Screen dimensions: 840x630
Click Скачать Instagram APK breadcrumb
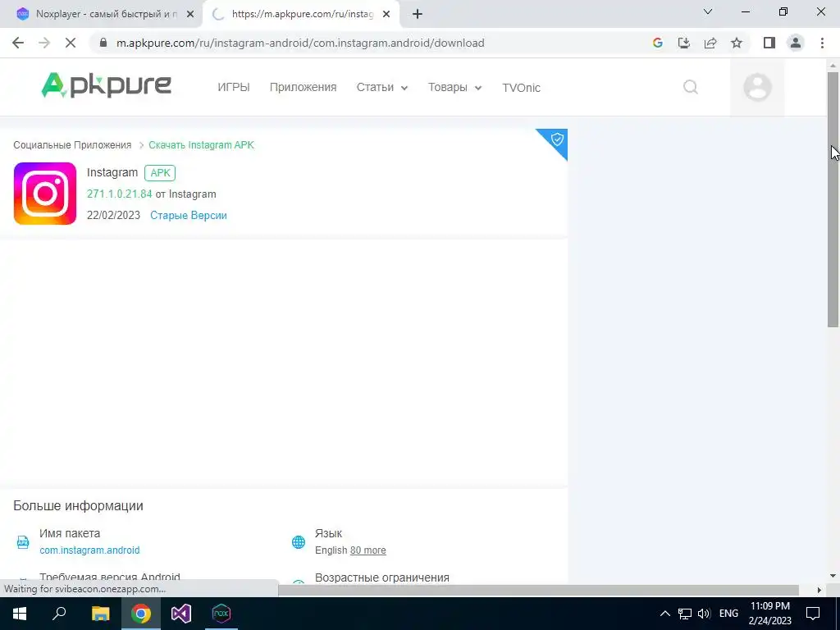[x=202, y=144]
